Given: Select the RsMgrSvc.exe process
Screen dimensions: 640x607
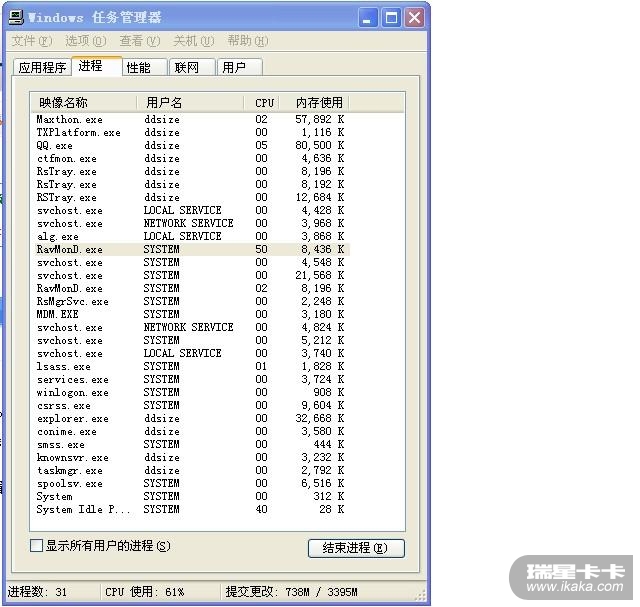Looking at the screenshot, I should tap(193, 301).
